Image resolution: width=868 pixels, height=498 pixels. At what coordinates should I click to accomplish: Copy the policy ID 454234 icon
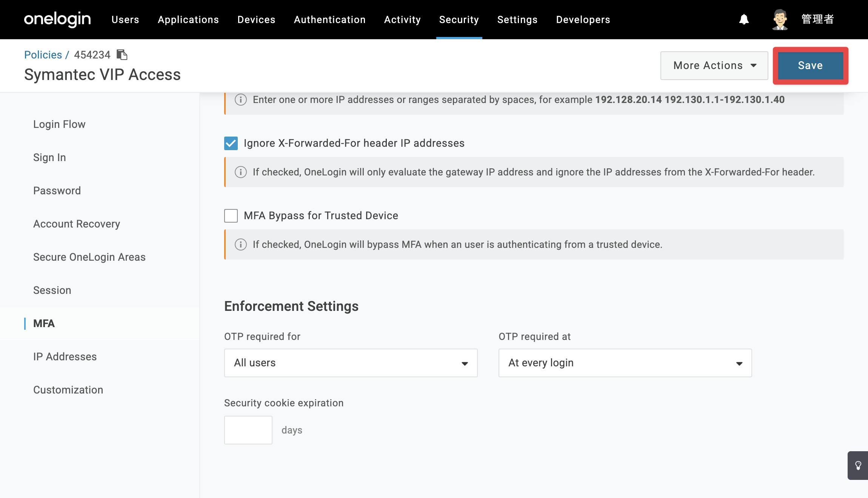click(122, 55)
